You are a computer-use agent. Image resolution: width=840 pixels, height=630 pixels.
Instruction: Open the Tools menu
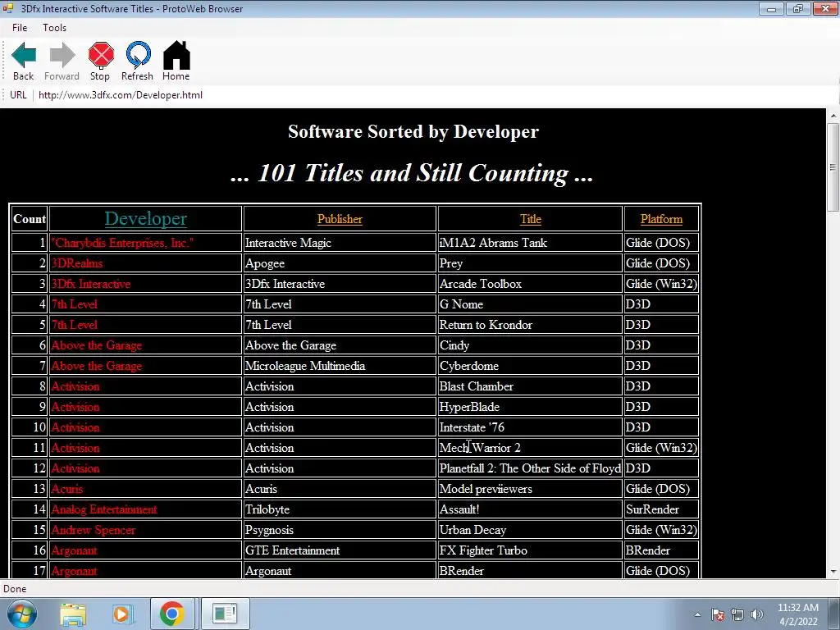coord(55,28)
